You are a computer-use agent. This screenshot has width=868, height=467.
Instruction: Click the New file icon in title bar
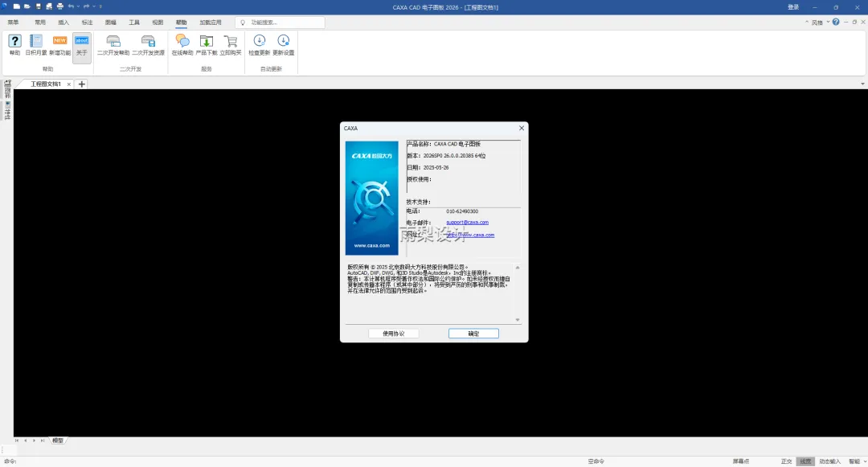tap(17, 6)
